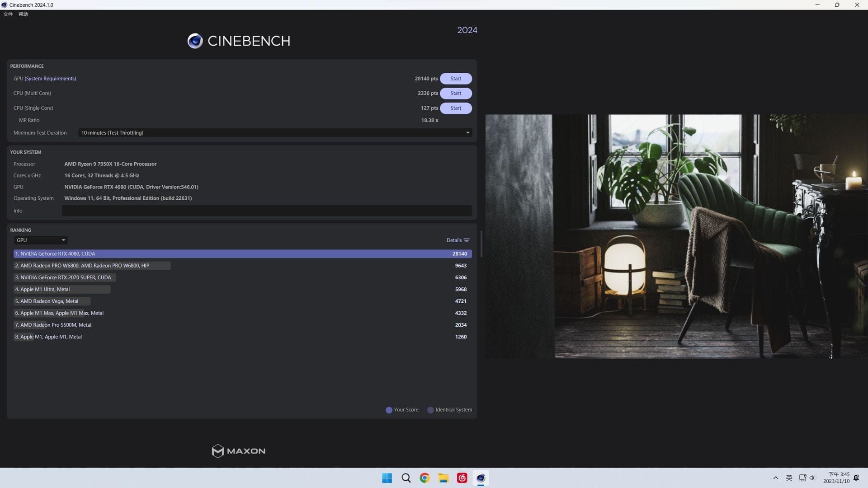
Task: Show hidden system tray icons
Action: point(776,478)
